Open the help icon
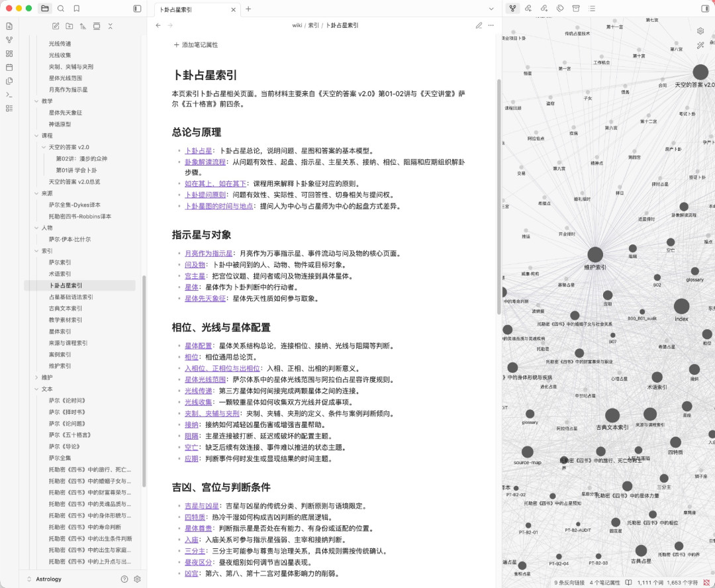The height and width of the screenshot is (588, 715). pos(124,579)
